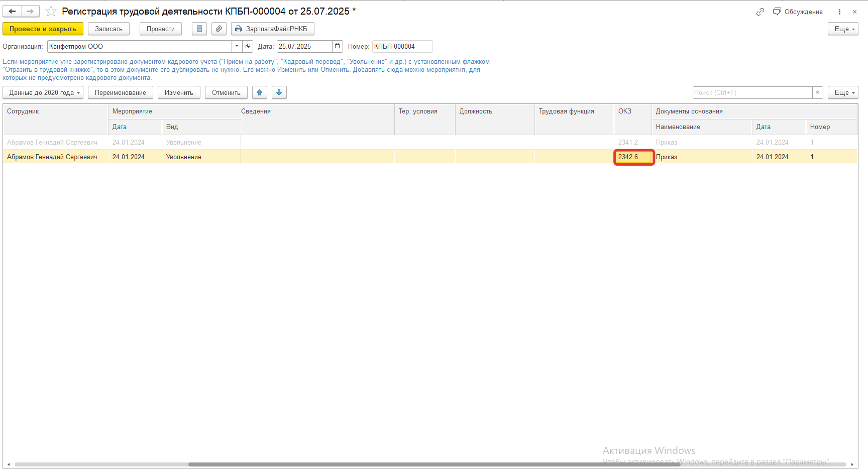Add document to favorites with star
The image size is (868, 471).
[51, 11]
